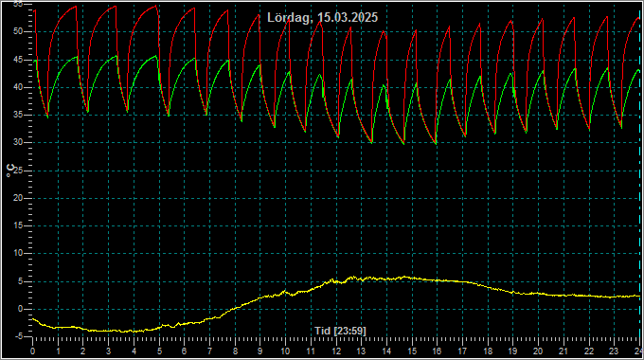Image resolution: width=644 pixels, height=360 pixels.
Task: Click the 40 degree y-axis label
Action: click(x=17, y=87)
